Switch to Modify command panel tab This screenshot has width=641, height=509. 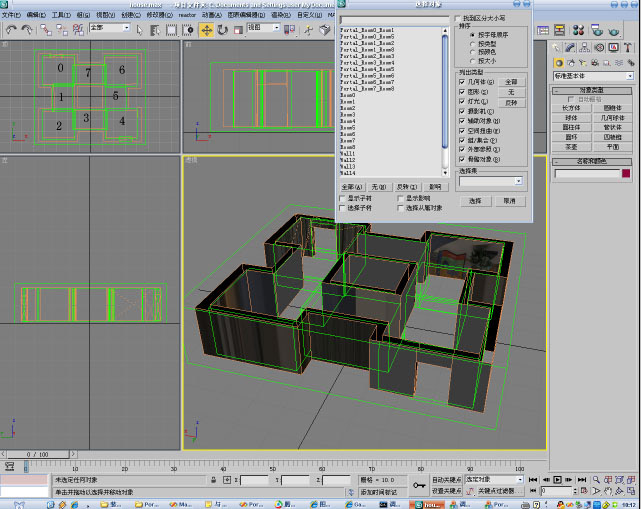(570, 48)
